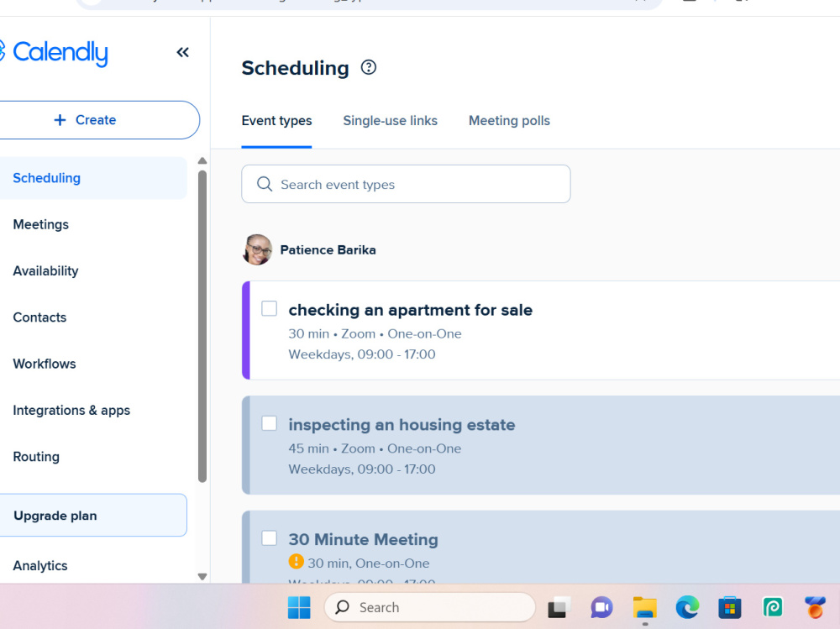
Task: Click the 45 min • Zoom • One-on-One text
Action: coord(375,448)
